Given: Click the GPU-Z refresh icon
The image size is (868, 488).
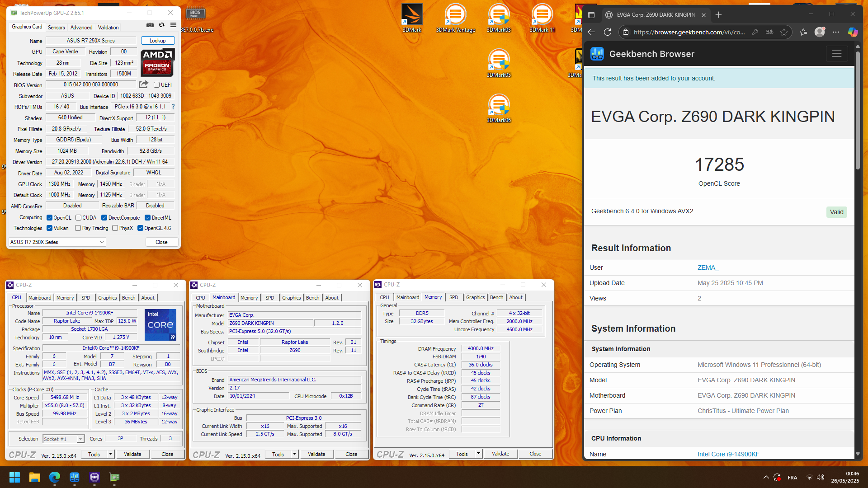Looking at the screenshot, I should point(161,25).
